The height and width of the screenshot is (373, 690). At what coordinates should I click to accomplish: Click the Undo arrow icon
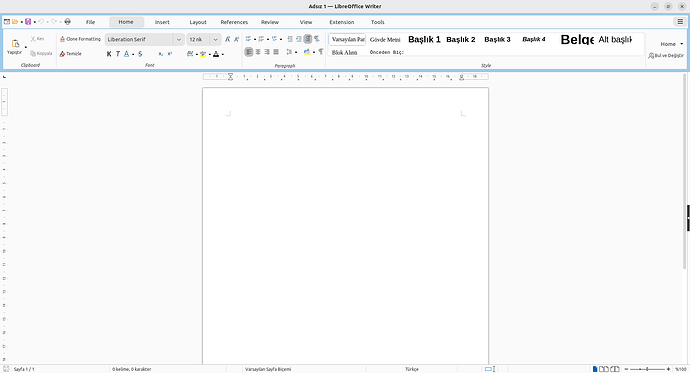coord(41,22)
